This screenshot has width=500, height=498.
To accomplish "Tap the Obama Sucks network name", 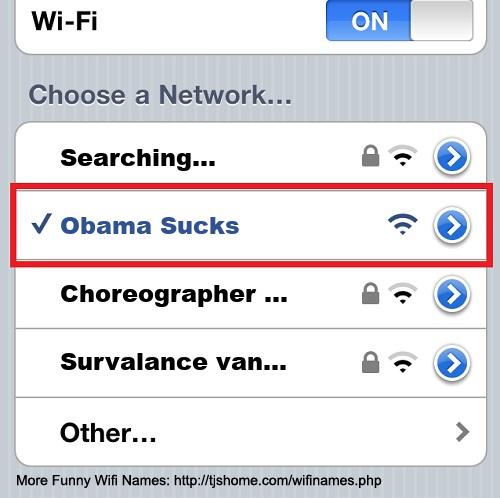I will point(150,226).
